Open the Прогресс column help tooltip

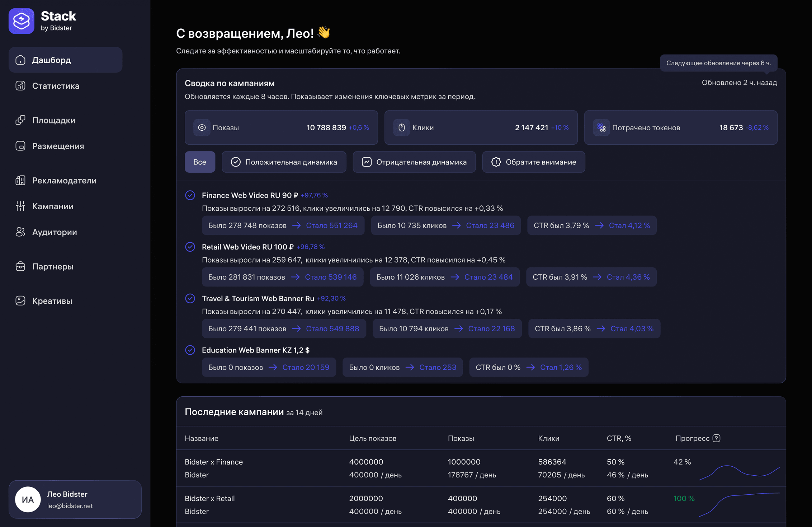pos(716,438)
